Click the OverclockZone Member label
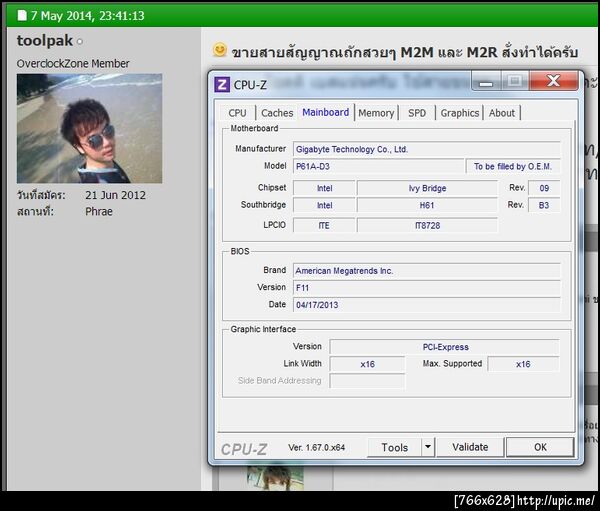Screen dimensions: 600x511 73,64
